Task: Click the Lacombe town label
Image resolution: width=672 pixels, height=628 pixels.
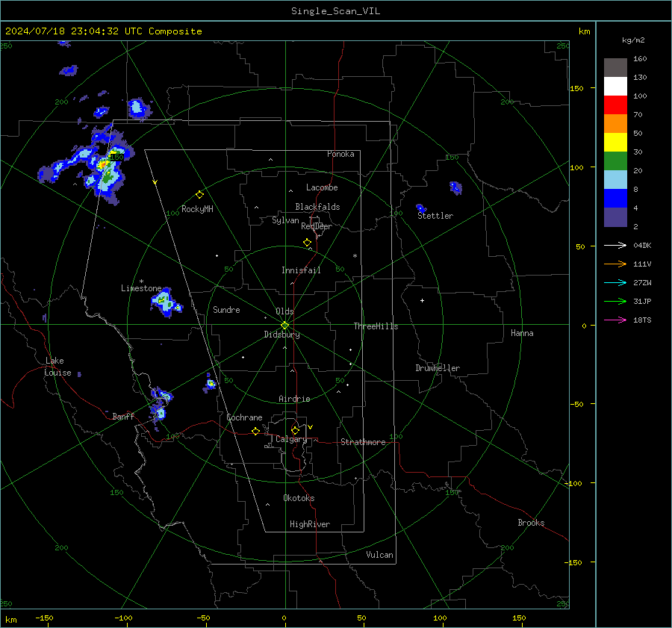Action: point(322,187)
